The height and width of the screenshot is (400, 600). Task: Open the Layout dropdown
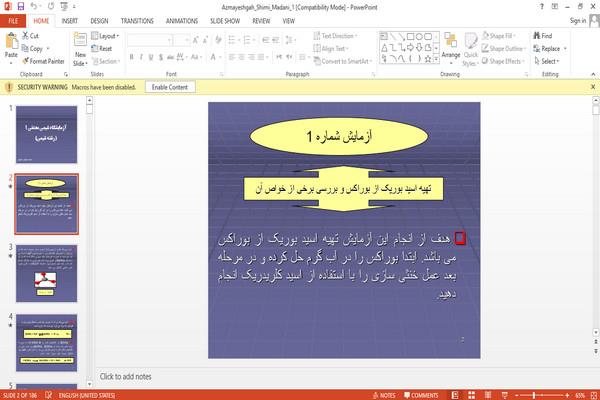(x=105, y=36)
